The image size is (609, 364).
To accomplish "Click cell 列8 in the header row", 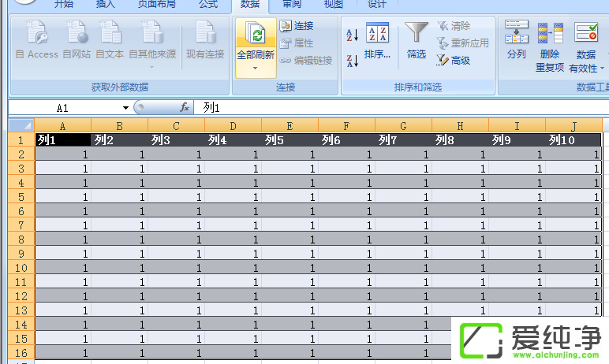I will tap(460, 140).
